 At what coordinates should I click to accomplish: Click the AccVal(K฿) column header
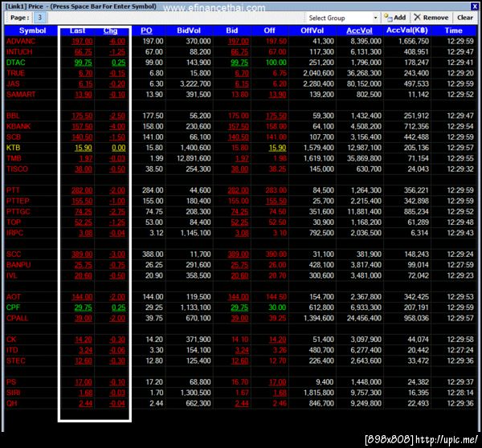pos(407,31)
